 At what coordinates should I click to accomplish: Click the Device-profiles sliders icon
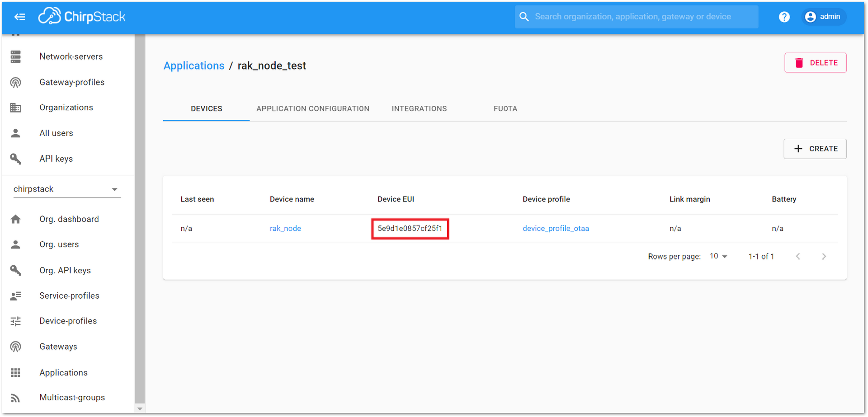point(16,321)
